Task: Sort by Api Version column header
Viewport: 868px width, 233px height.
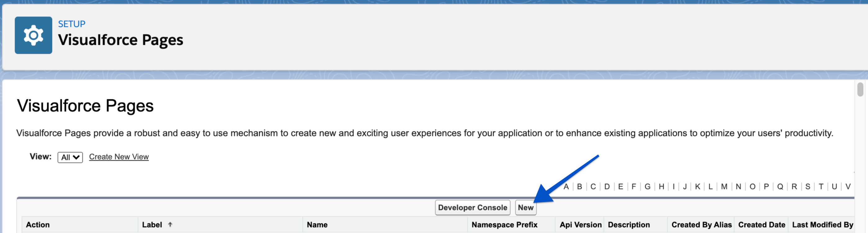Action: coord(580,225)
